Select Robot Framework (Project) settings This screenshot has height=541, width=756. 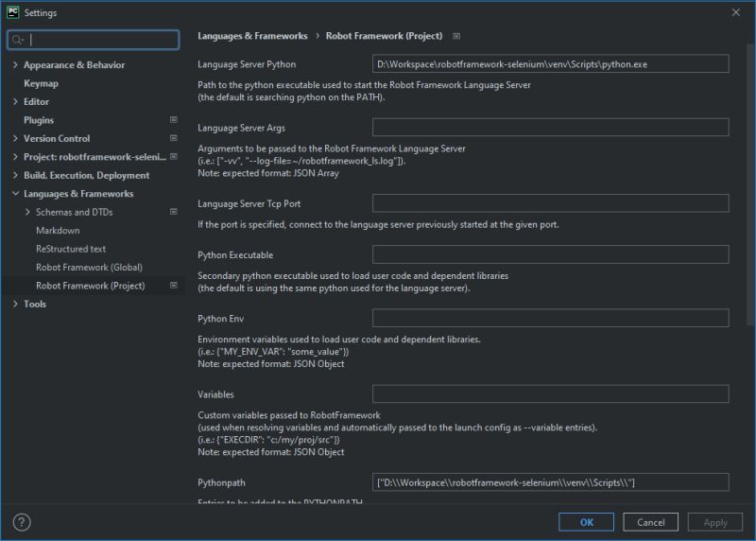click(x=90, y=286)
